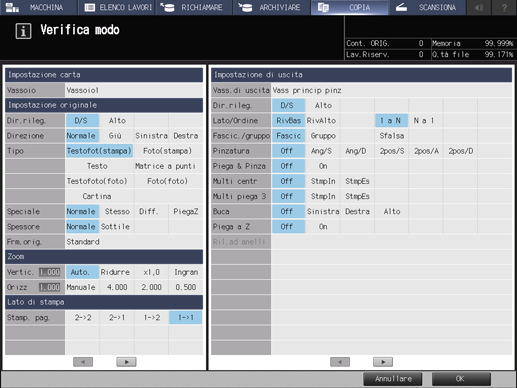Select Alto for original Dir.rileg.
The height and width of the screenshot is (388, 517).
(117, 121)
